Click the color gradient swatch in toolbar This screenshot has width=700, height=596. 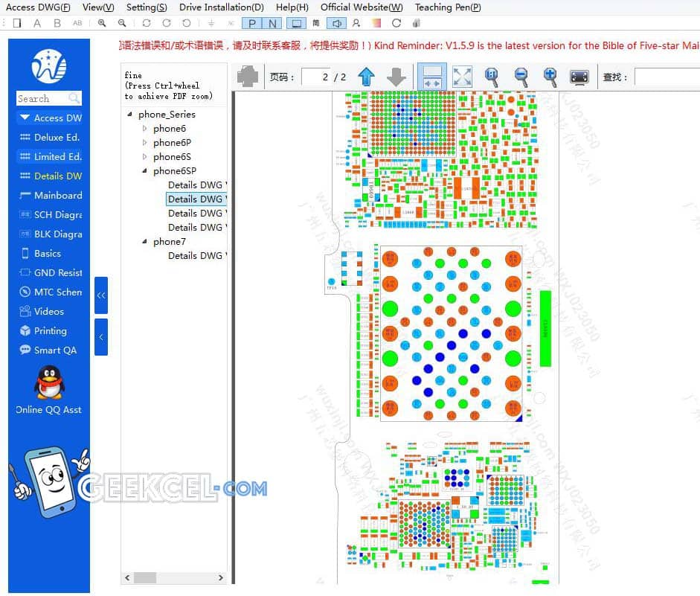376,24
